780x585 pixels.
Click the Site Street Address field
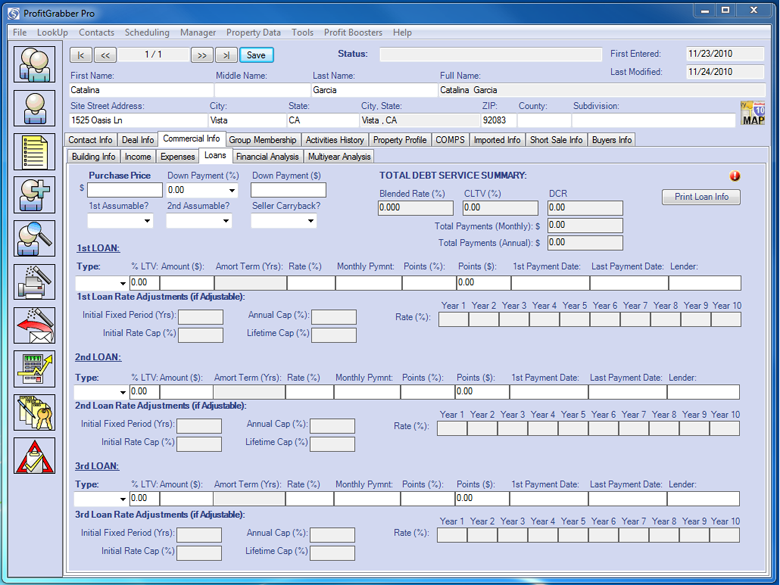(138, 120)
